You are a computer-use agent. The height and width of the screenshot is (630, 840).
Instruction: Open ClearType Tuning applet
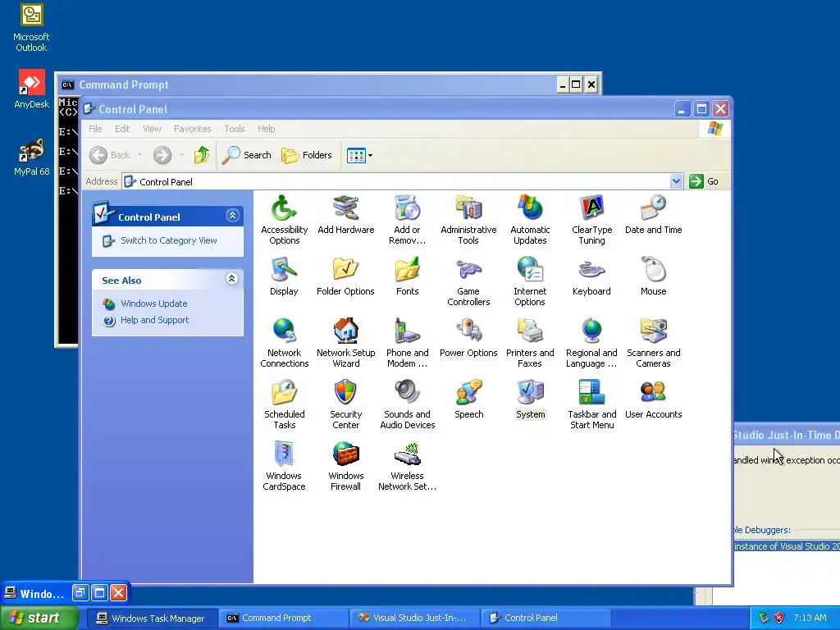pos(591,220)
